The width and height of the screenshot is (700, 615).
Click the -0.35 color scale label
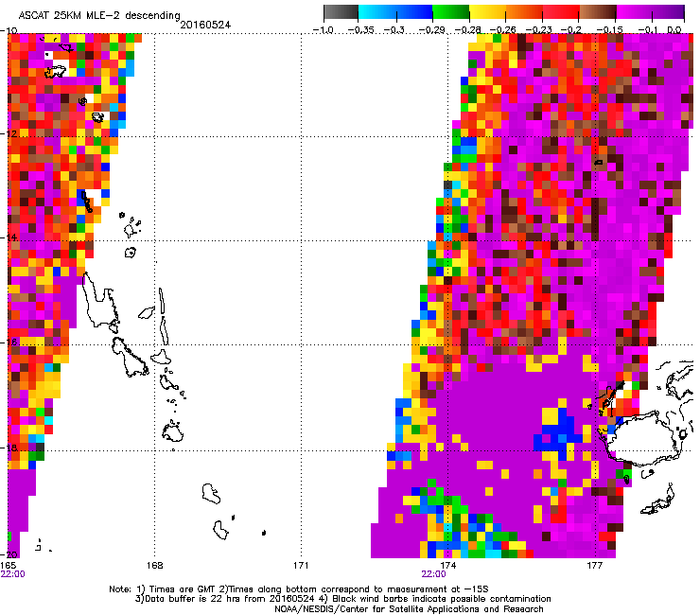pos(360,30)
